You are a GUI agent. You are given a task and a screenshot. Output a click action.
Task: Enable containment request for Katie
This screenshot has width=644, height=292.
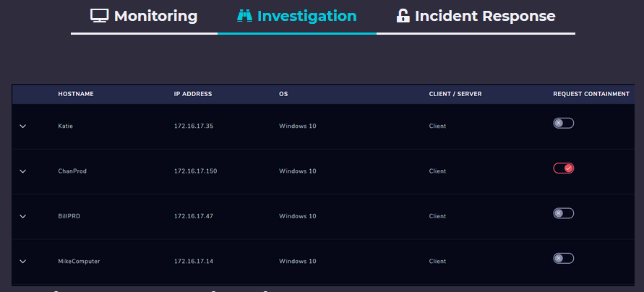click(x=563, y=124)
